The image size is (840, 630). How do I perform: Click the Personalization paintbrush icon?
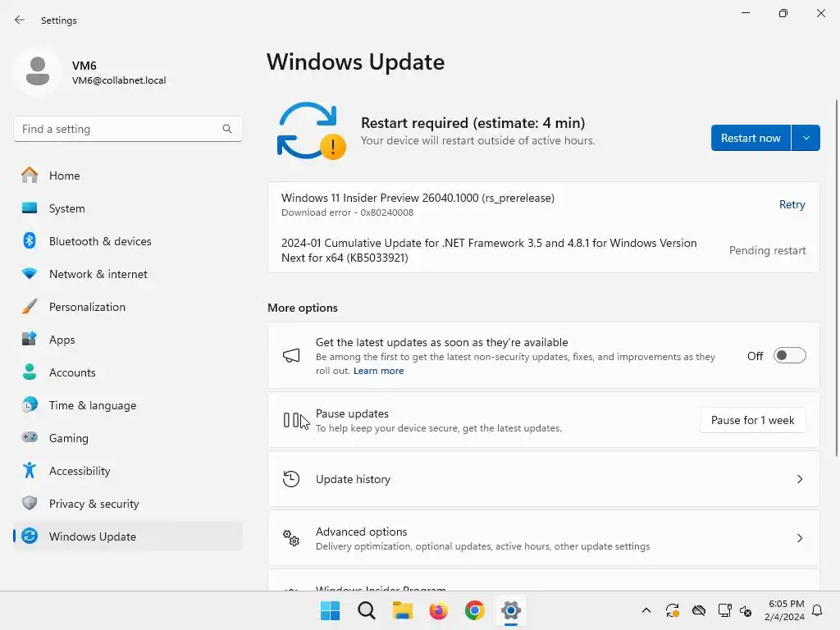click(30, 307)
